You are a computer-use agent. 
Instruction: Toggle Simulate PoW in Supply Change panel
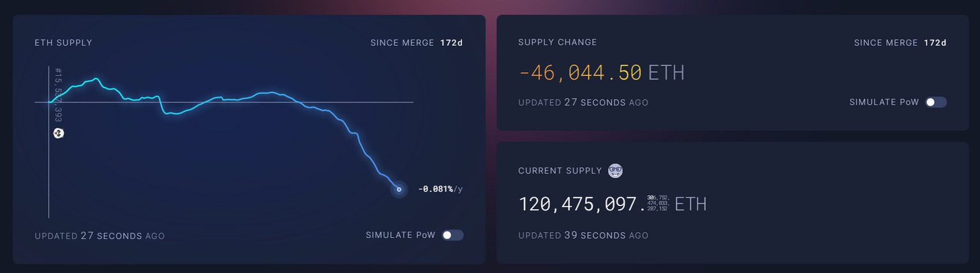(x=936, y=102)
